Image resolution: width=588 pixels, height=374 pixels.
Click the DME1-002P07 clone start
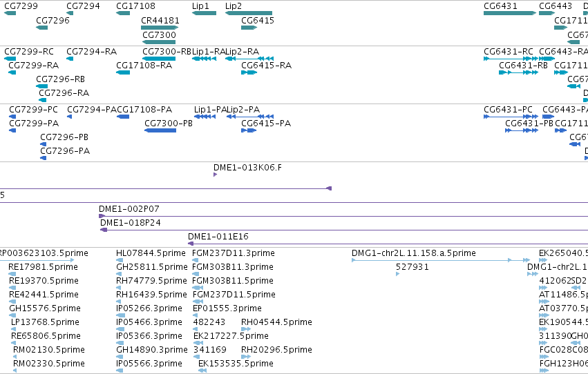[102, 216]
